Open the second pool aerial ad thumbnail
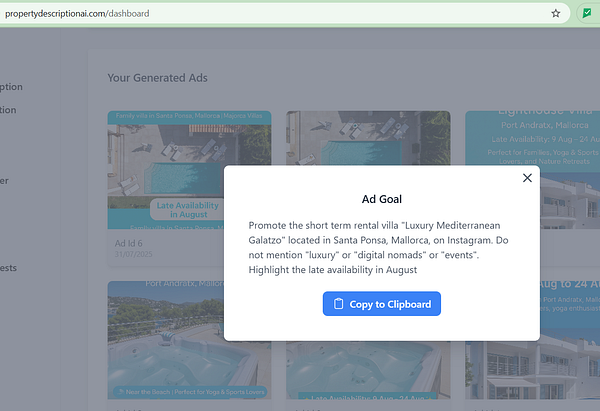This screenshot has width=600, height=411. coord(368,138)
